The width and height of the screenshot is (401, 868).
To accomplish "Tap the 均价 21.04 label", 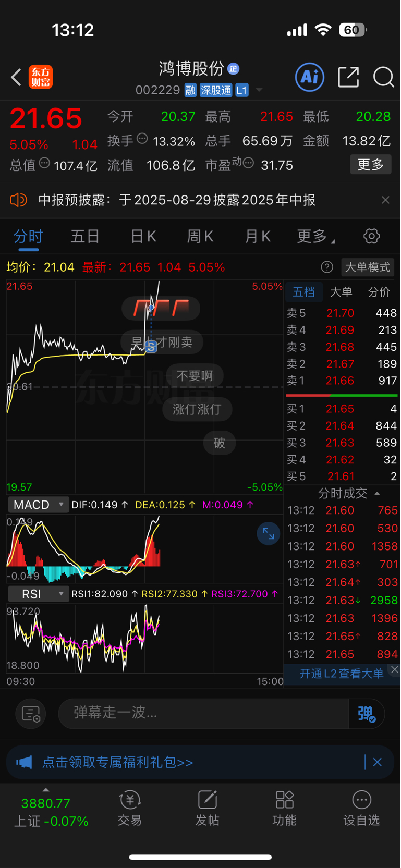I will (40, 267).
